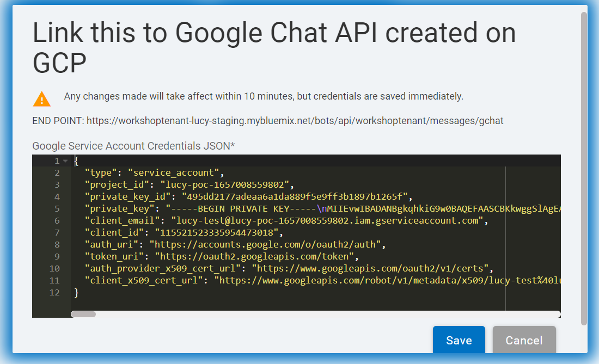The width and height of the screenshot is (599, 364).
Task: Collapse the JSON object fold arrow on line 1
Action: pyautogui.click(x=65, y=161)
